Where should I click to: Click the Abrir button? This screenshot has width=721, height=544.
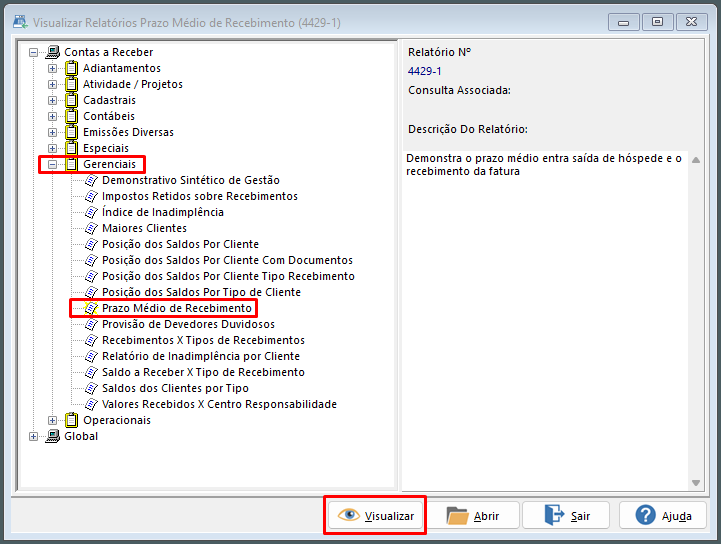click(x=473, y=515)
